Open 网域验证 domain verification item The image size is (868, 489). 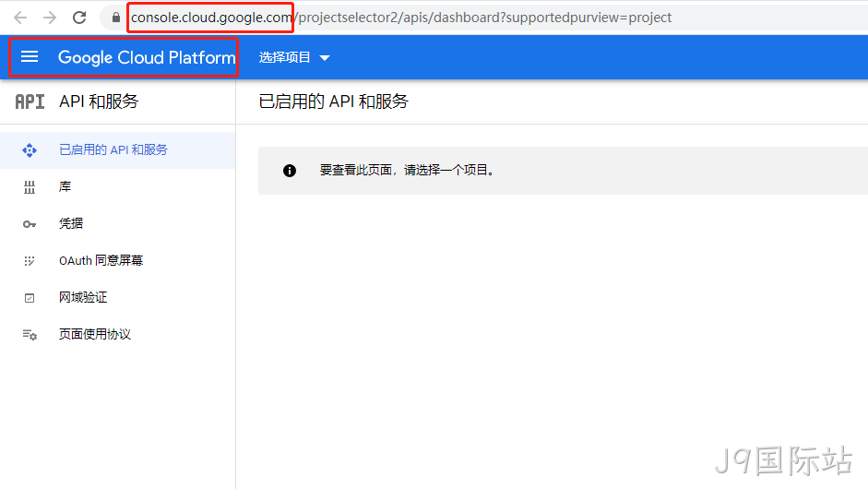[117, 297]
